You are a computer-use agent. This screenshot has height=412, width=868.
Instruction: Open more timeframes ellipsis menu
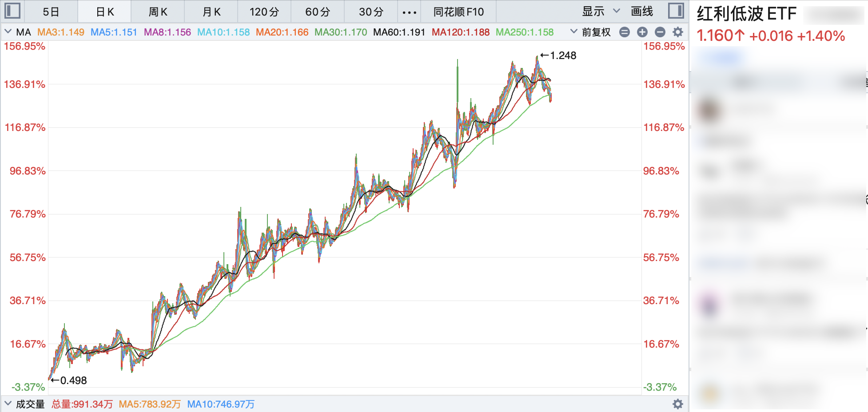point(409,12)
